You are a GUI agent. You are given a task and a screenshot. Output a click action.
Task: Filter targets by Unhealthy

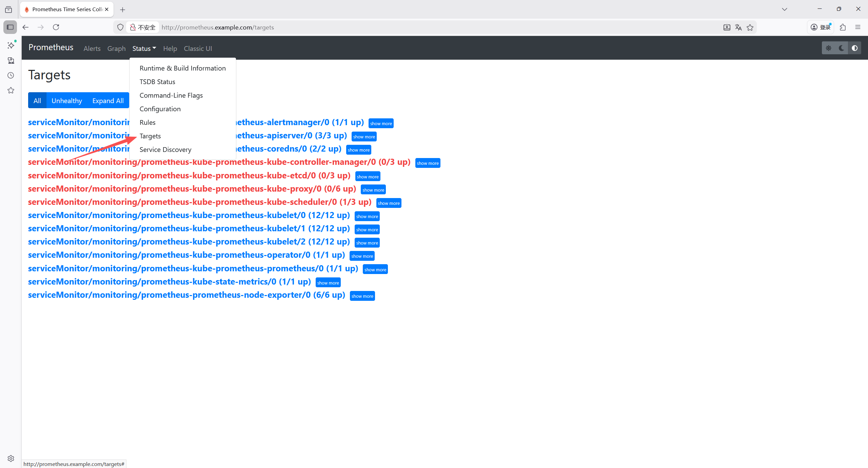click(x=67, y=101)
